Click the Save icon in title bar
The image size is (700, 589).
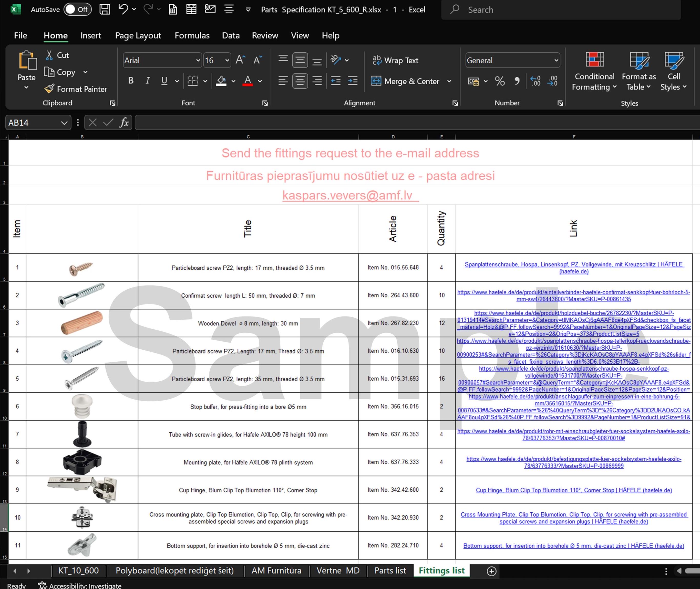coord(105,9)
